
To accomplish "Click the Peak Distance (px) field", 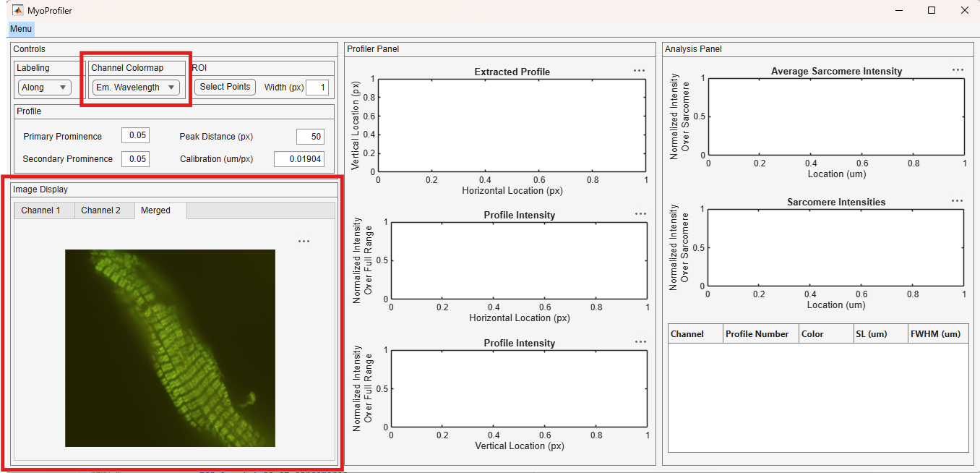I will tap(310, 137).
